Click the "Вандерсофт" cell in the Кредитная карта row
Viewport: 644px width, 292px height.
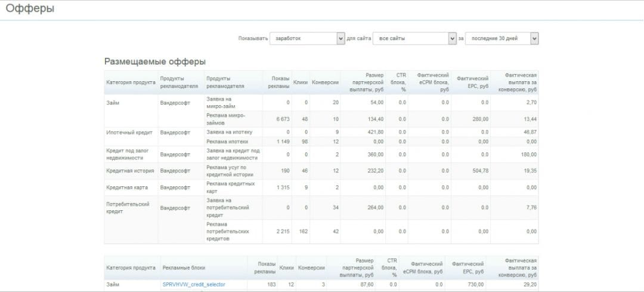click(x=175, y=188)
